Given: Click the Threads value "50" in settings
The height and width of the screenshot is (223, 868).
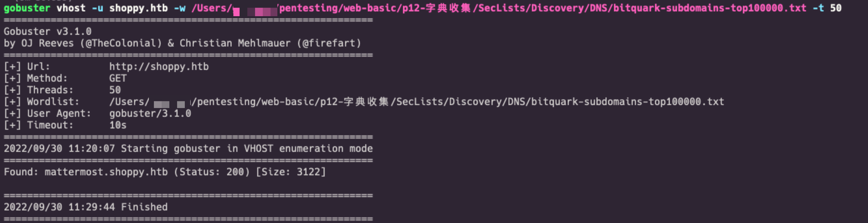Looking at the screenshot, I should tap(115, 90).
